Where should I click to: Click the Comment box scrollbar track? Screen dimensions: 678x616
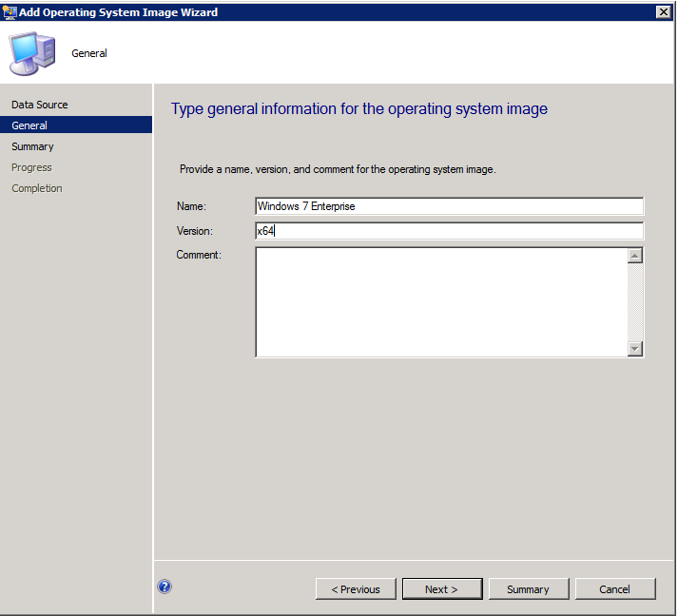(635, 302)
